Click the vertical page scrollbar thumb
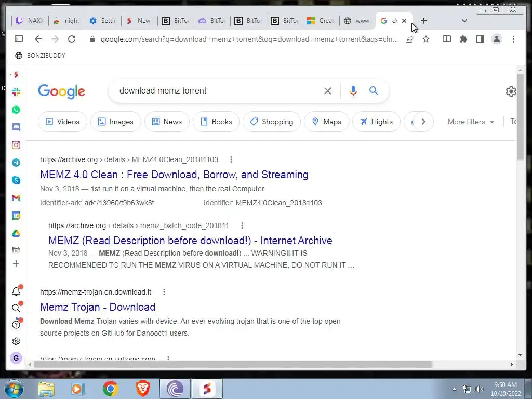The height and width of the screenshot is (399, 532). (x=520, y=117)
